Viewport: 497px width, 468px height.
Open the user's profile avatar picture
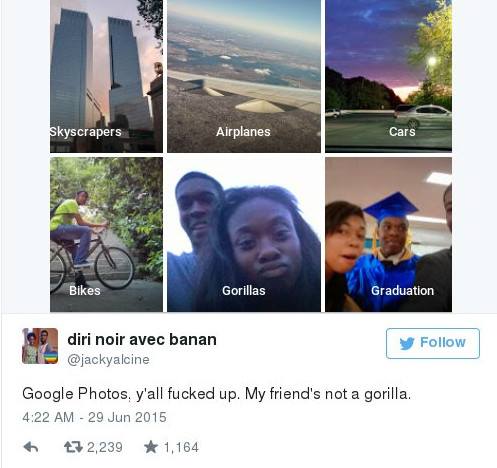tap(40, 346)
